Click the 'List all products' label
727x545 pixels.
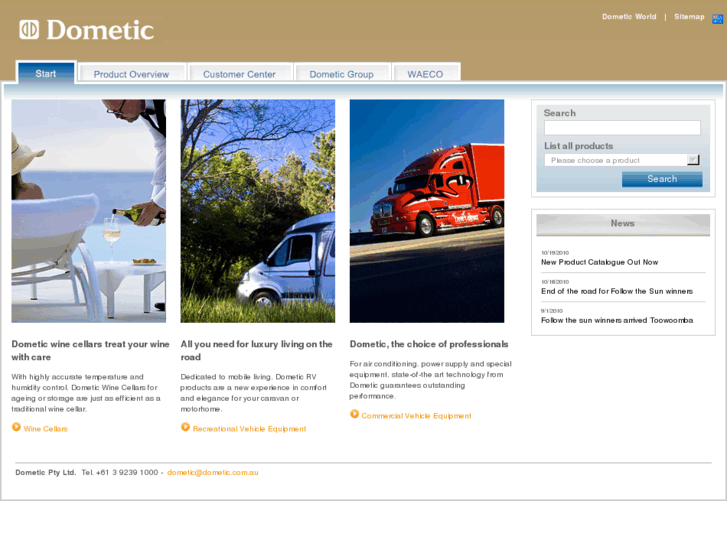[579, 146]
